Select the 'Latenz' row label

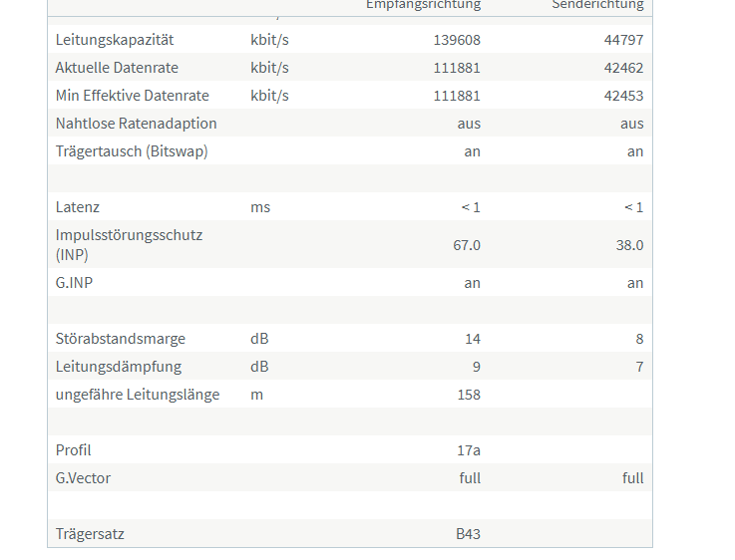[x=78, y=207]
